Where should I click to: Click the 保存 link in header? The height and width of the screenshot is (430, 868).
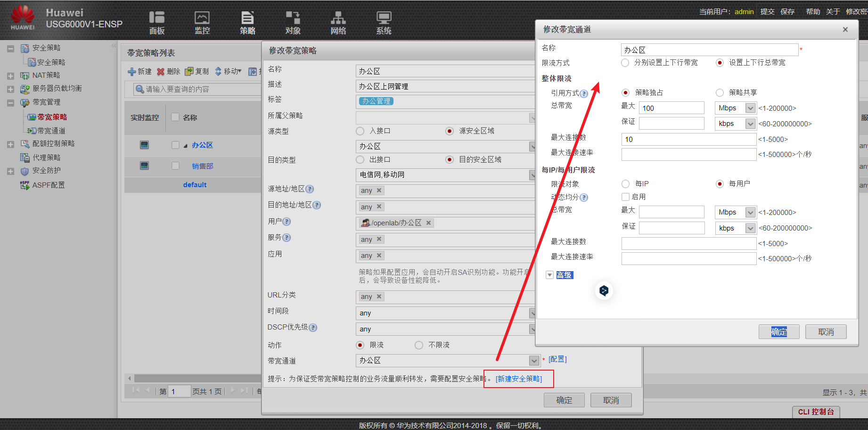787,11
